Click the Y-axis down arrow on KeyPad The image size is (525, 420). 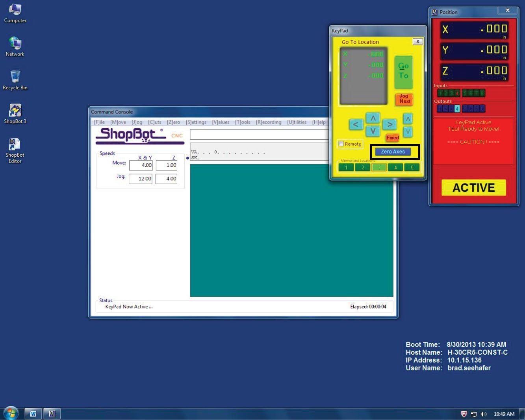(373, 131)
